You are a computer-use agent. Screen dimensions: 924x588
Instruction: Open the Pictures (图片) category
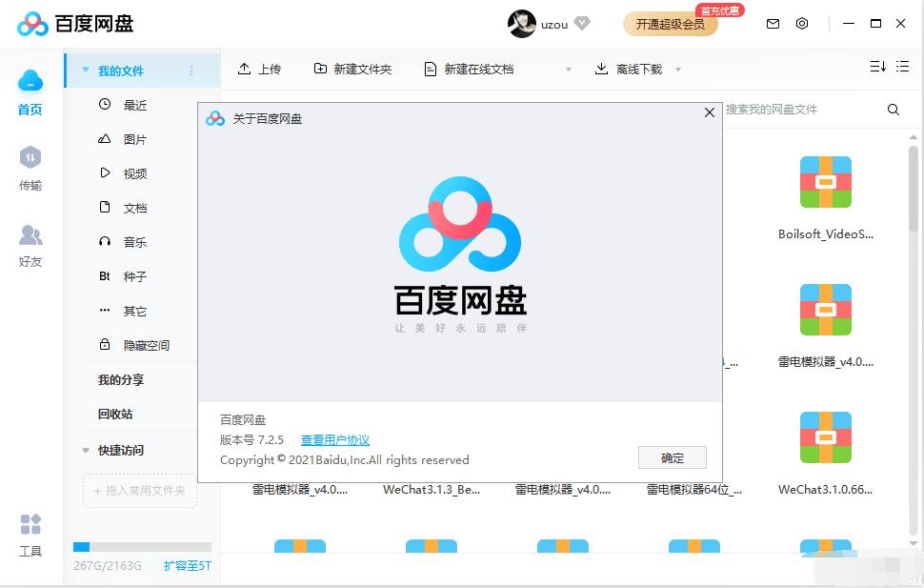[x=135, y=139]
